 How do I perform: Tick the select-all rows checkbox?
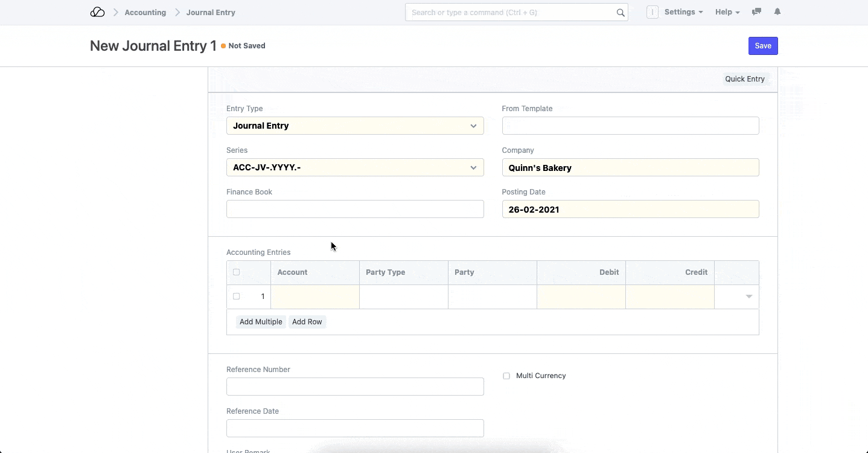[236, 272]
